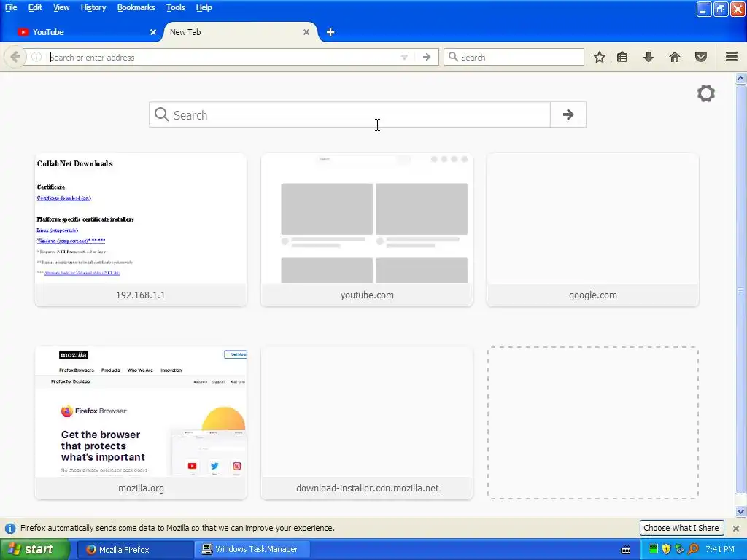747x560 pixels.
Task: Switch to Mozilla Firefox taskbar button
Action: [x=135, y=550]
